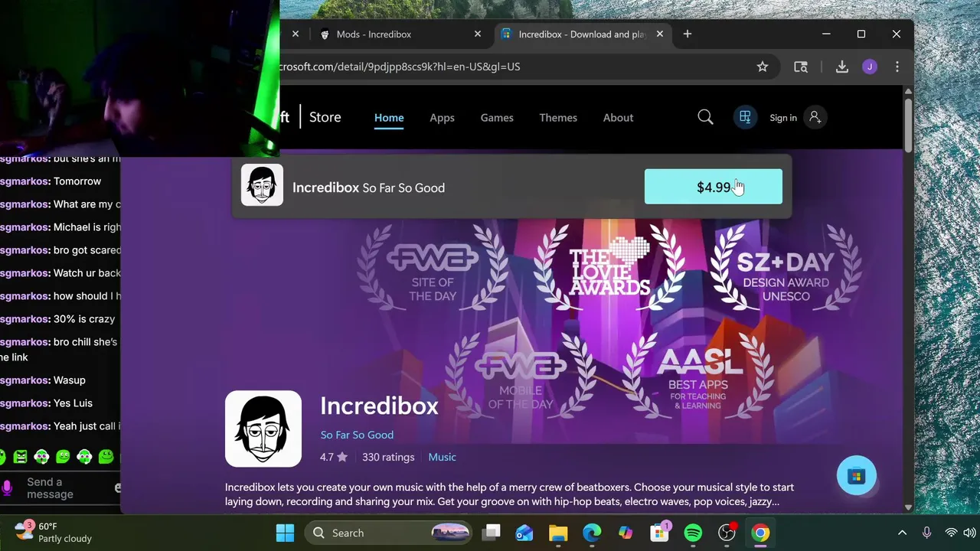Buy Incredibox with the $4.99 button
This screenshot has width=980, height=551.
click(x=714, y=187)
